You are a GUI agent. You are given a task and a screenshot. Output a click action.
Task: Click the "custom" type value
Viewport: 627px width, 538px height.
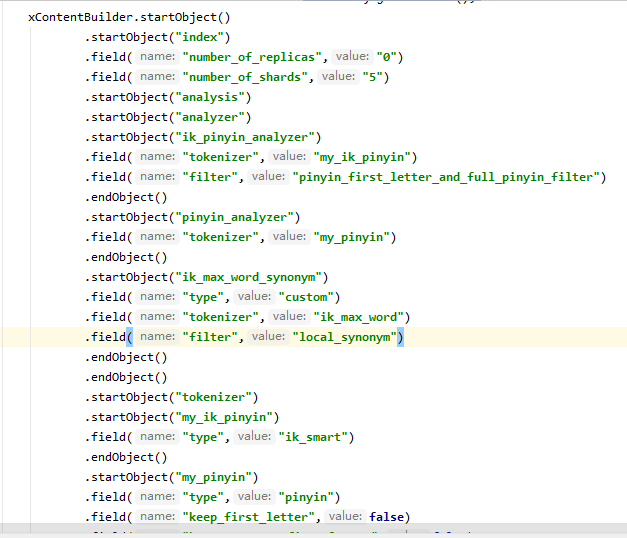pos(306,297)
